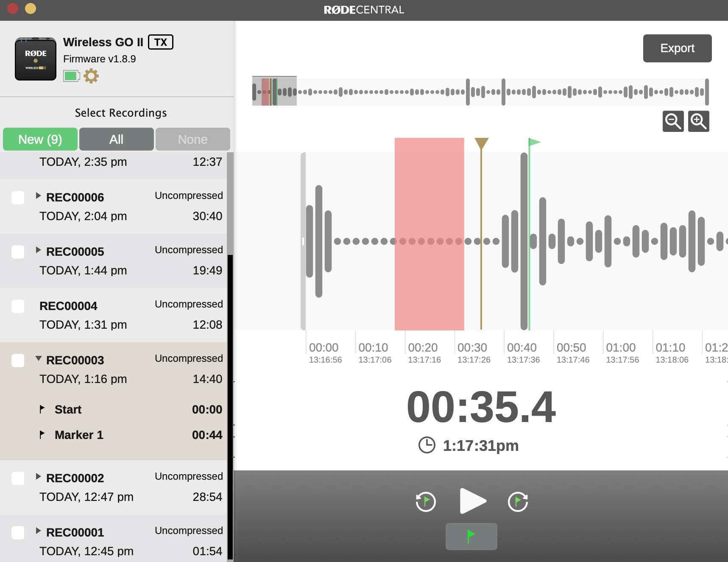The image size is (728, 562).
Task: Click the 00:10 timeline ruler label
Action: pyautogui.click(x=373, y=347)
